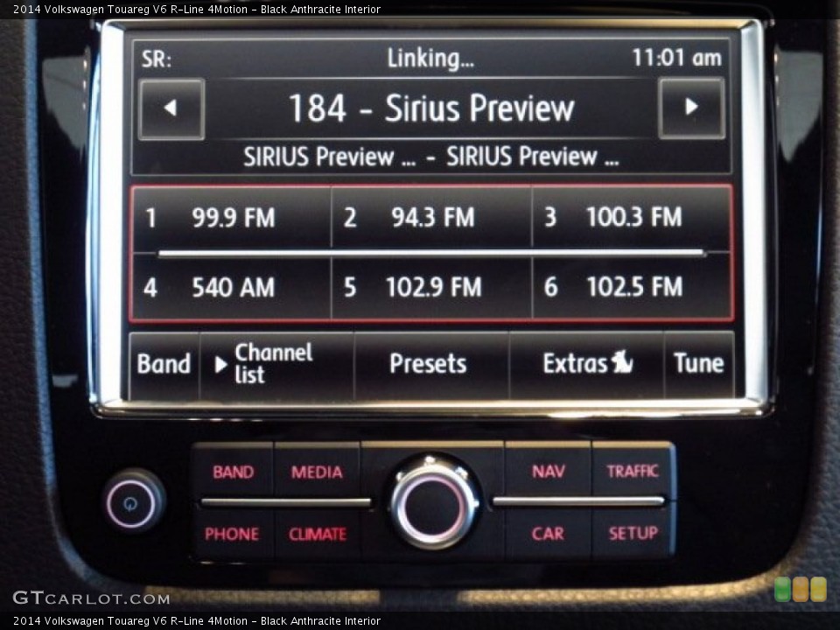Open the Extras menu

586,364
